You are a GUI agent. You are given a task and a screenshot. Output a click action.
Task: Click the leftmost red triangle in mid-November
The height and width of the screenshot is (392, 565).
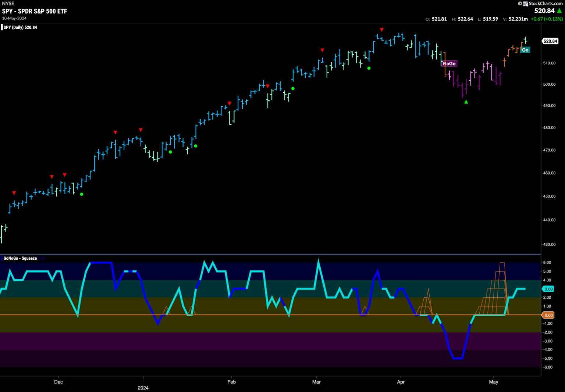tap(14, 193)
